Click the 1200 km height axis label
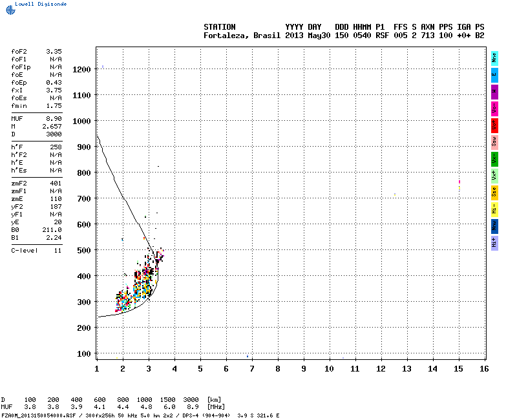 [x=81, y=70]
